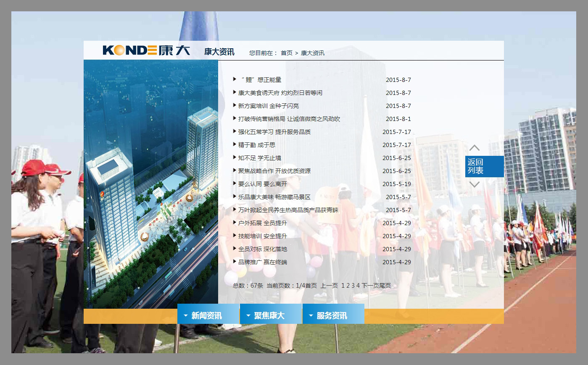The height and width of the screenshot is (365, 588).
Task: Click triangle bullet beside 知不足 学无止境
Action: (x=235, y=158)
